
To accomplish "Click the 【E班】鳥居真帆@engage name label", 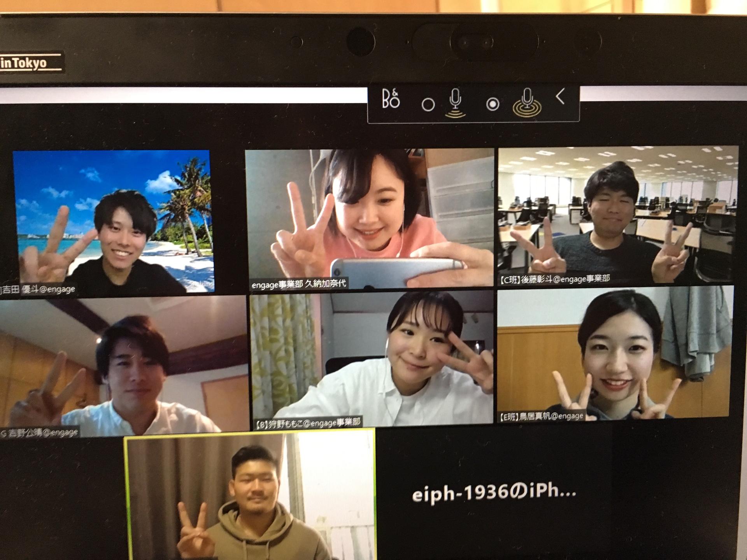I will [542, 416].
